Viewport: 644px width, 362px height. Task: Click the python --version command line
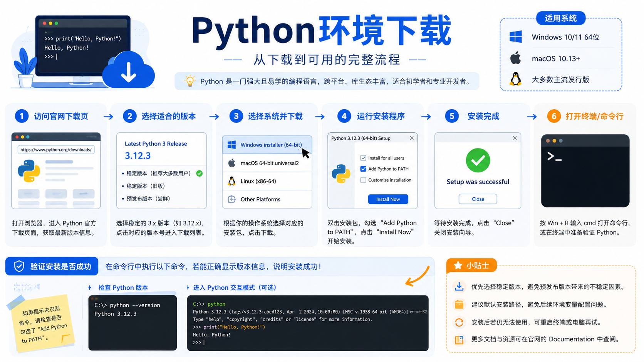click(127, 305)
